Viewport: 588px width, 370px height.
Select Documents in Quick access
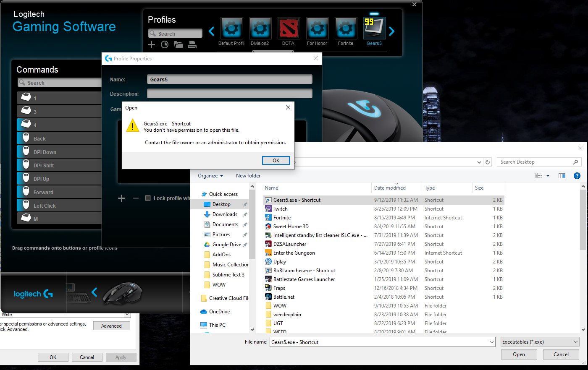(x=225, y=224)
